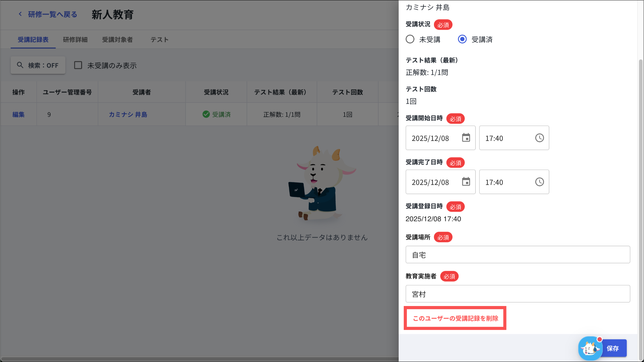Click the 教育実施者 input field
The image size is (644, 362).
518,294
